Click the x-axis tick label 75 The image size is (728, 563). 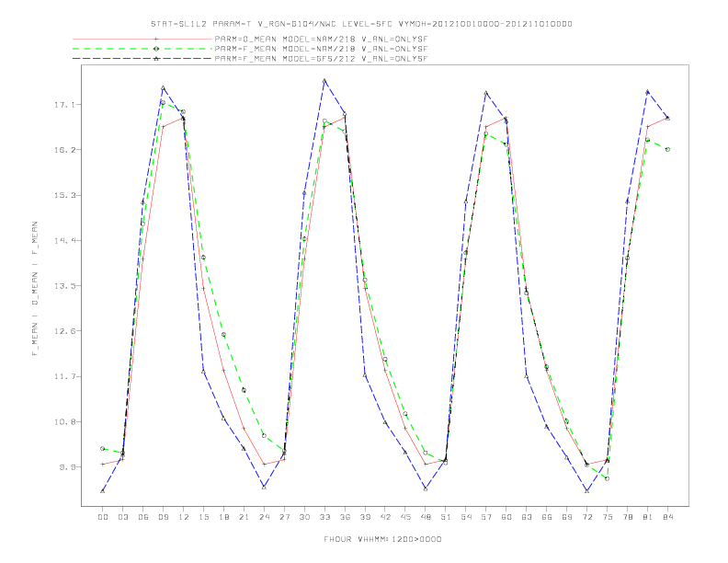pos(608,517)
